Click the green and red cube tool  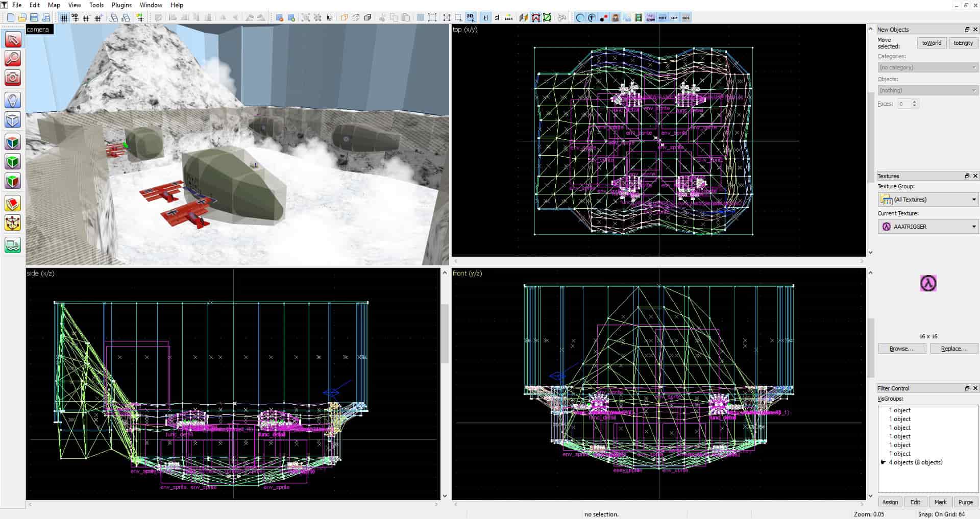13,181
